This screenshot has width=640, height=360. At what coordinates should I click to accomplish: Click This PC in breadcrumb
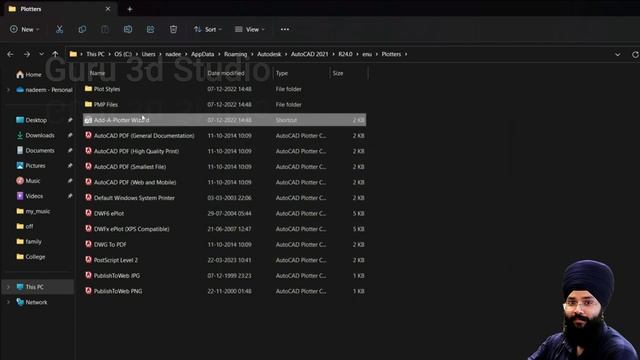click(x=95, y=54)
